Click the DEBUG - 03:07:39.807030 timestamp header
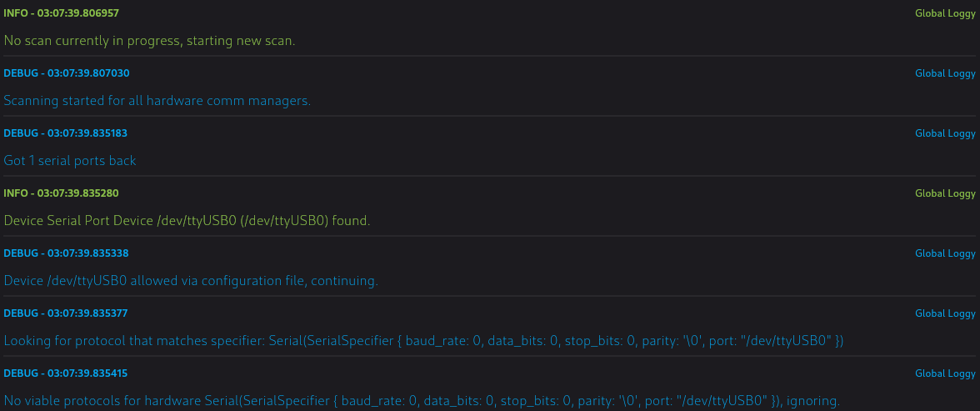Viewport: 980px width, 411px height. [67, 73]
